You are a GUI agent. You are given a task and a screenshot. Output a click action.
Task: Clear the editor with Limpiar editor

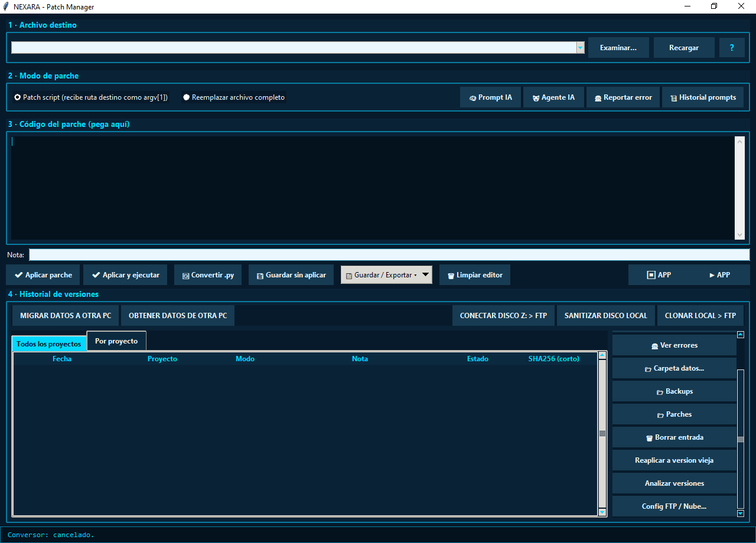475,275
